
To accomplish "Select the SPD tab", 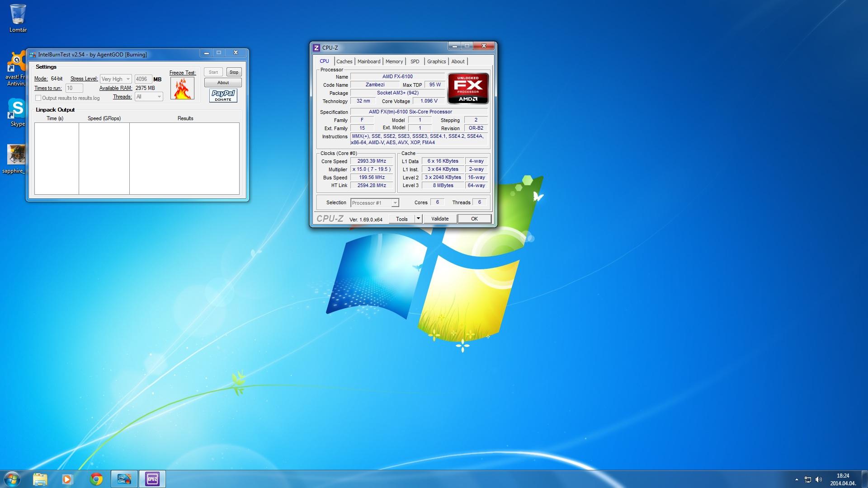I will coord(415,61).
